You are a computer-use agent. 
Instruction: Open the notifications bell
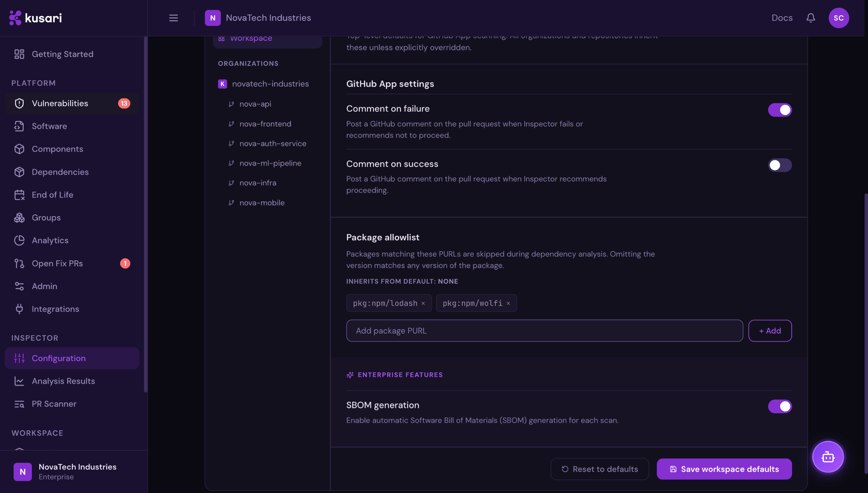810,18
